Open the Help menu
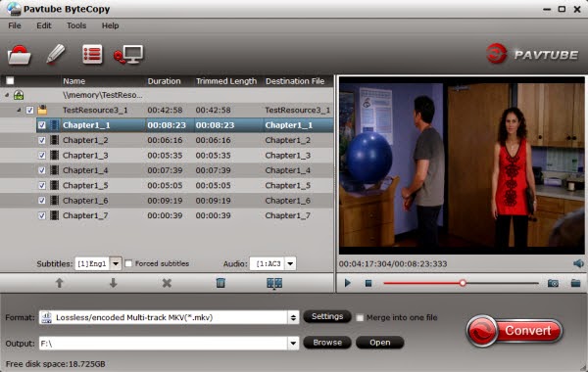 (x=110, y=25)
